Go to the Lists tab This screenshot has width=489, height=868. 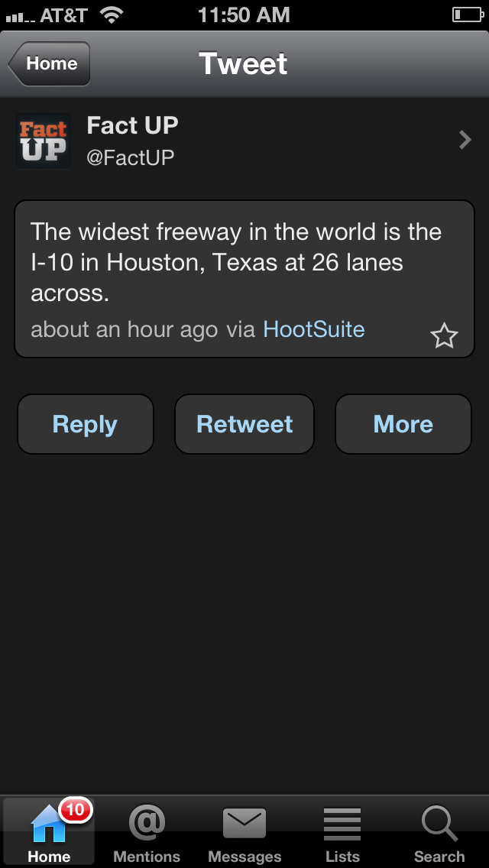pyautogui.click(x=342, y=832)
